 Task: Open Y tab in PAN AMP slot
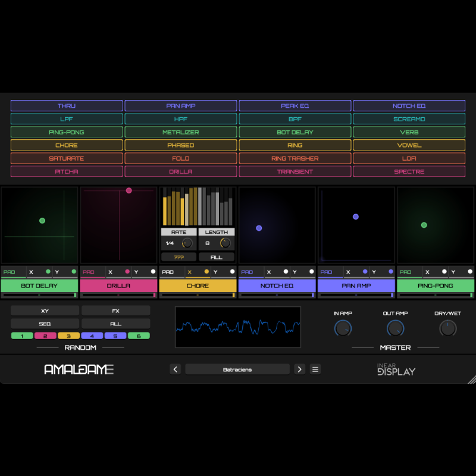point(382,272)
